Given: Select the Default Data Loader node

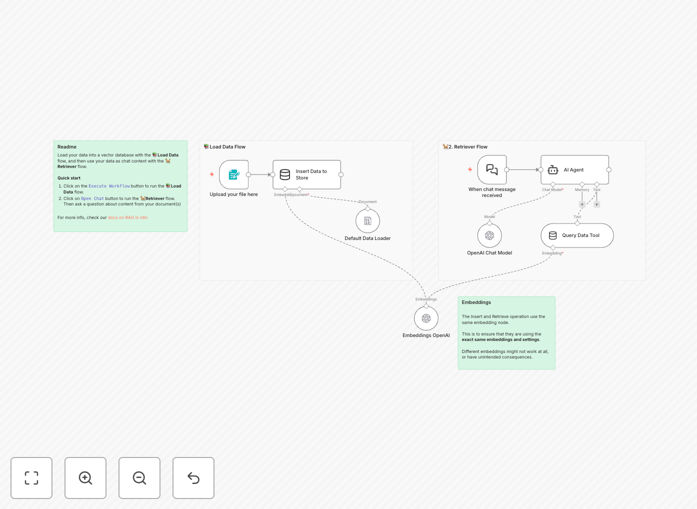Looking at the screenshot, I should [368, 220].
